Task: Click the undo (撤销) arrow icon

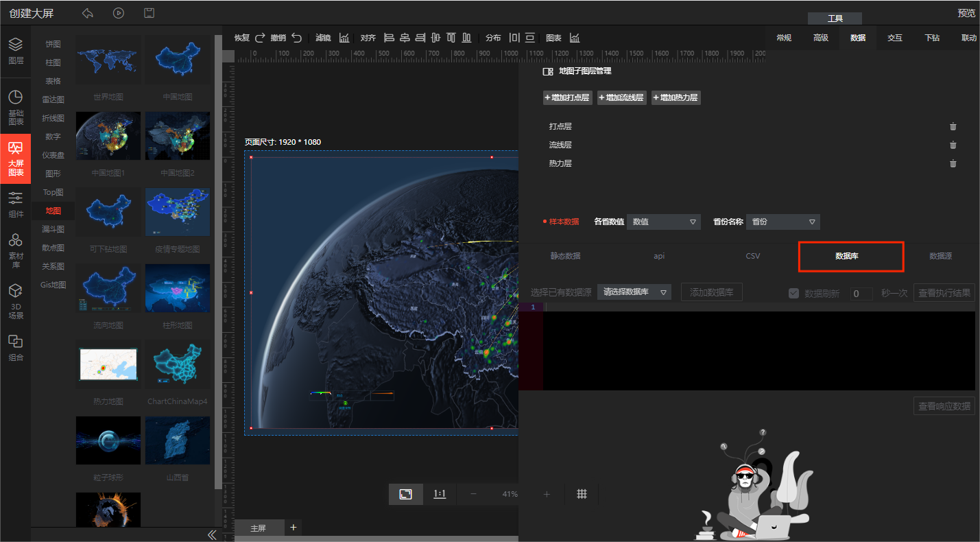Action: point(296,38)
